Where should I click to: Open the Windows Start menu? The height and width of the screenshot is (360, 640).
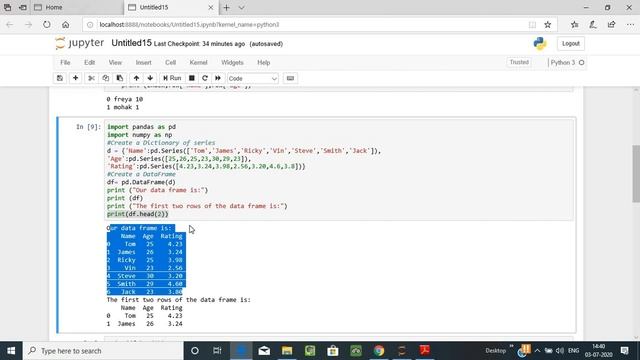11,351
